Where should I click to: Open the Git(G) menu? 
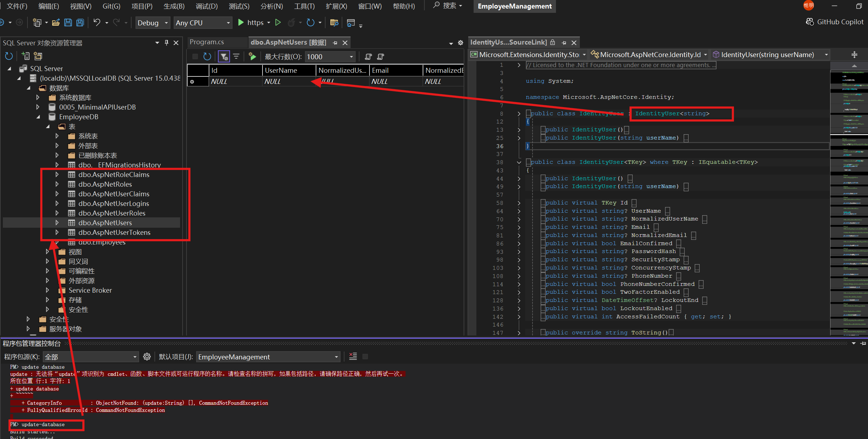tap(111, 6)
